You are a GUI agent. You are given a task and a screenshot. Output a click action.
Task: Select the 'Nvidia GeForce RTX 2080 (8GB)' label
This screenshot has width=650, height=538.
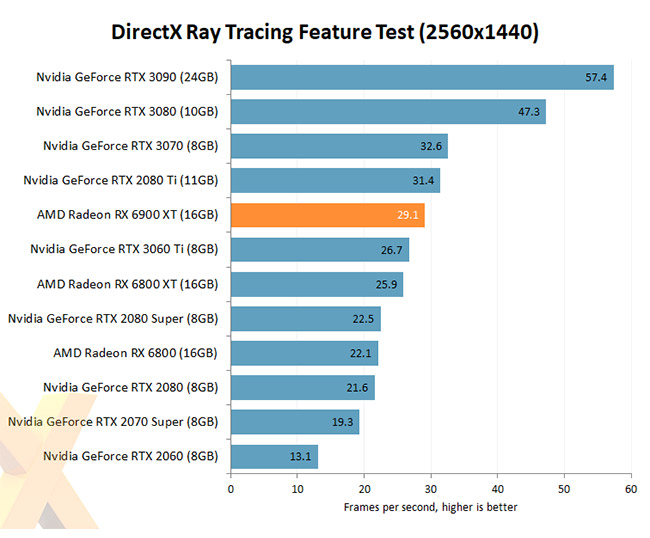point(131,388)
